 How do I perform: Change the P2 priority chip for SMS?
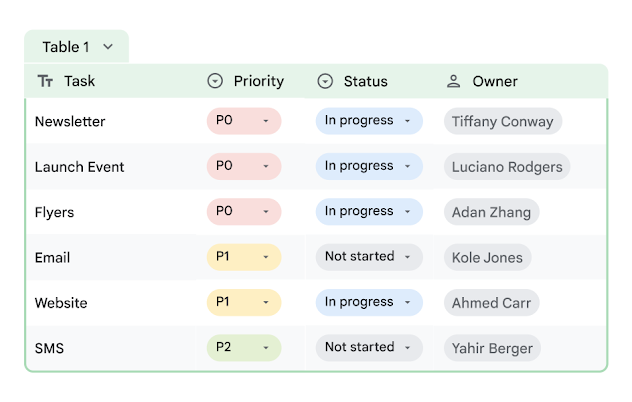click(x=244, y=348)
